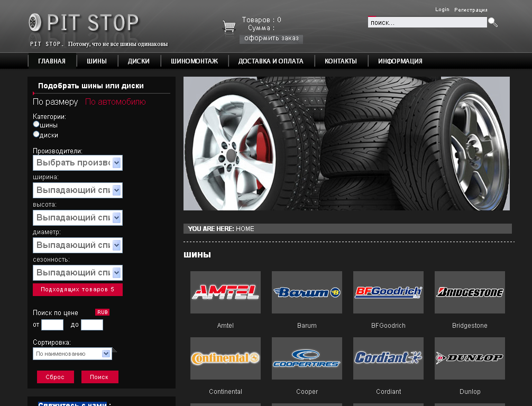Switch to По автомобилю search mode
This screenshot has height=406, width=532.
[115, 101]
